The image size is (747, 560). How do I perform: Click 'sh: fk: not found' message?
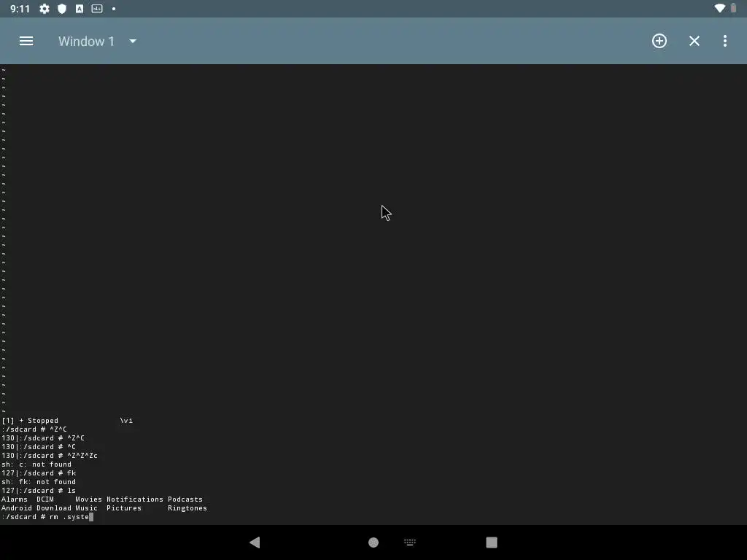(39, 482)
